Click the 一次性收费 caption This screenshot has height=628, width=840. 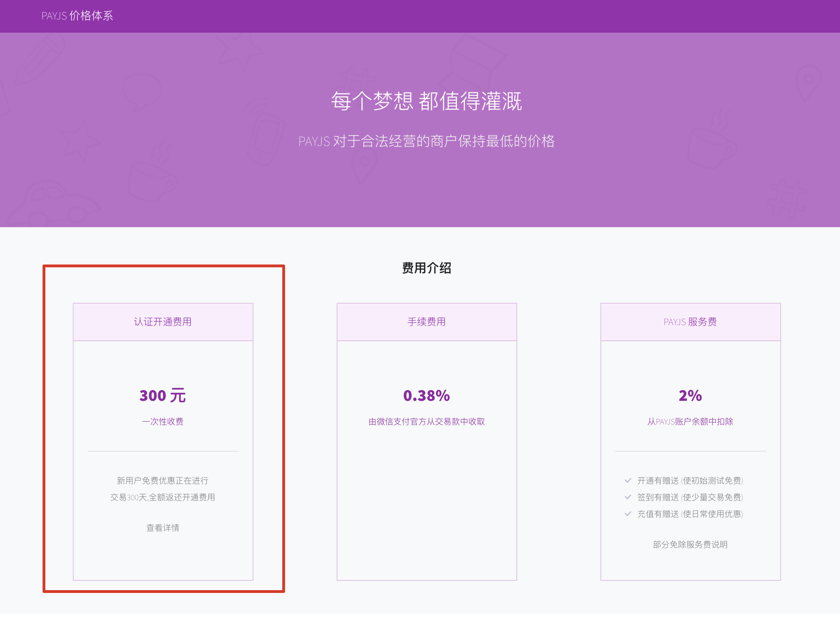pyautogui.click(x=162, y=421)
